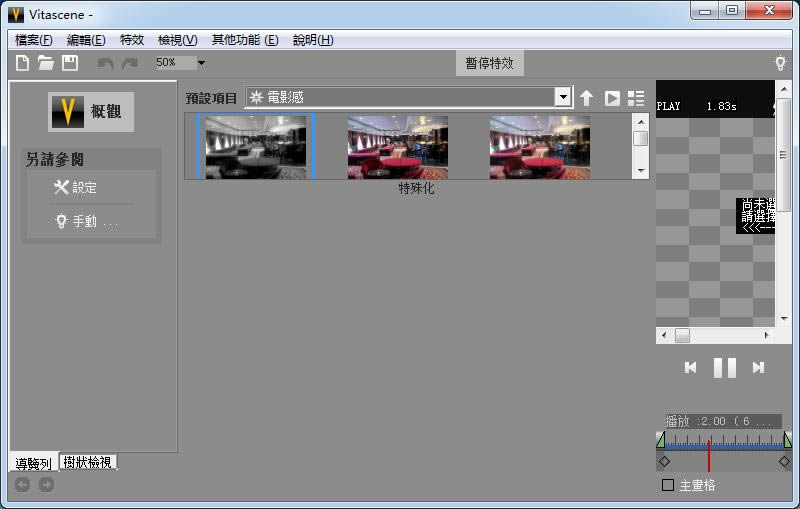The image size is (800, 509).
Task: Select the third color preset thumbnail
Action: click(x=540, y=147)
